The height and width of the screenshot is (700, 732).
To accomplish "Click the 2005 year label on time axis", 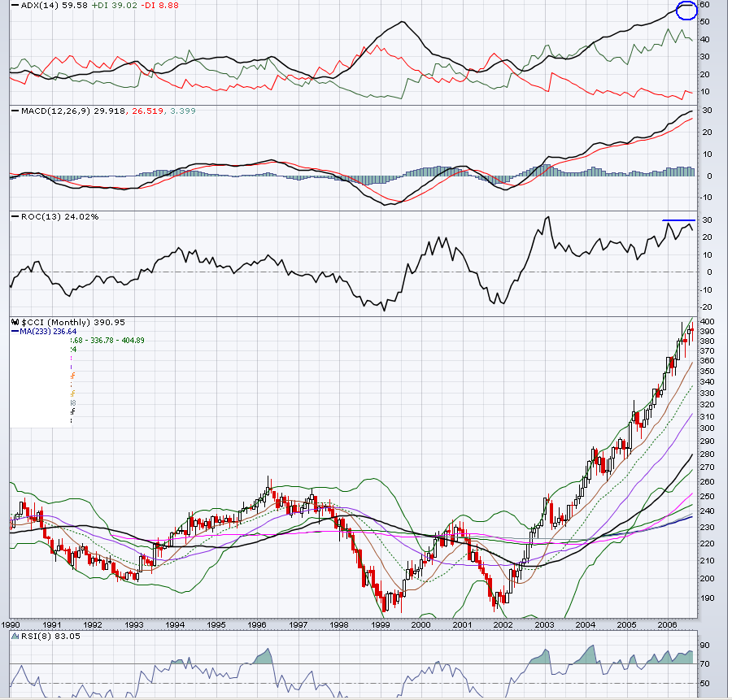I will 626,625.
